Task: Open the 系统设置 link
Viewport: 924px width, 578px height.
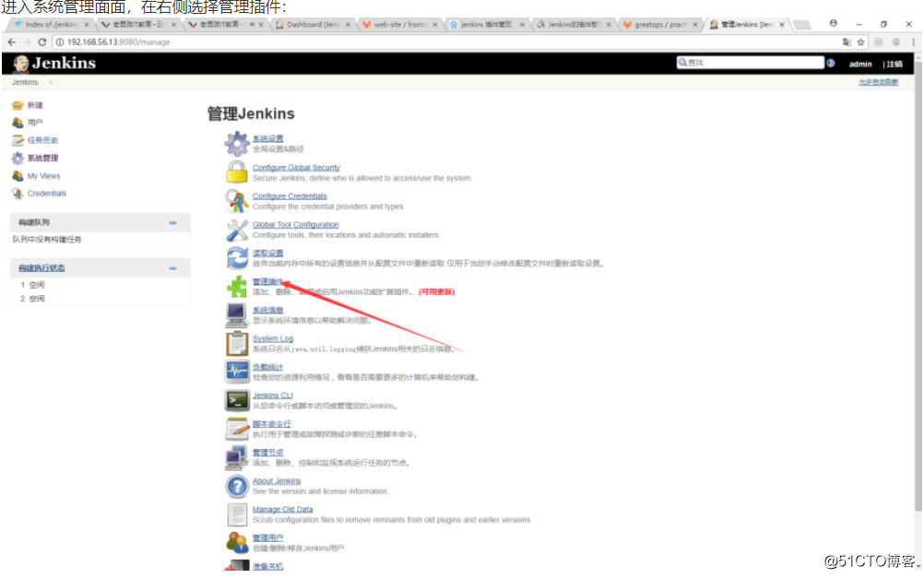Action: (267, 138)
